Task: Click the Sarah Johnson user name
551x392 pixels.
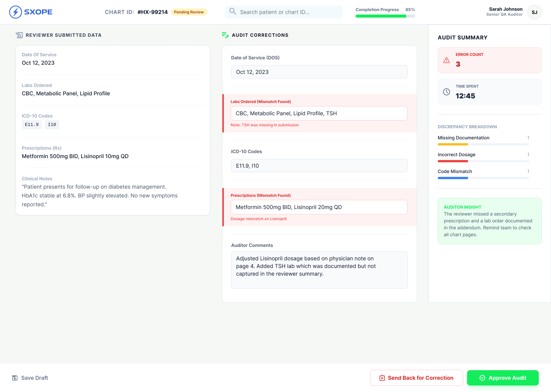Action: pyautogui.click(x=505, y=9)
